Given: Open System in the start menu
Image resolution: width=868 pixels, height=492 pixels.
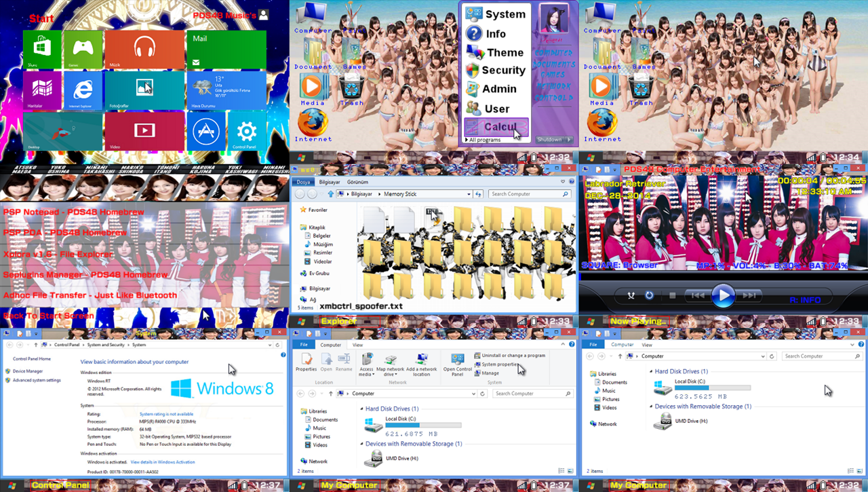Looking at the screenshot, I should click(496, 14).
